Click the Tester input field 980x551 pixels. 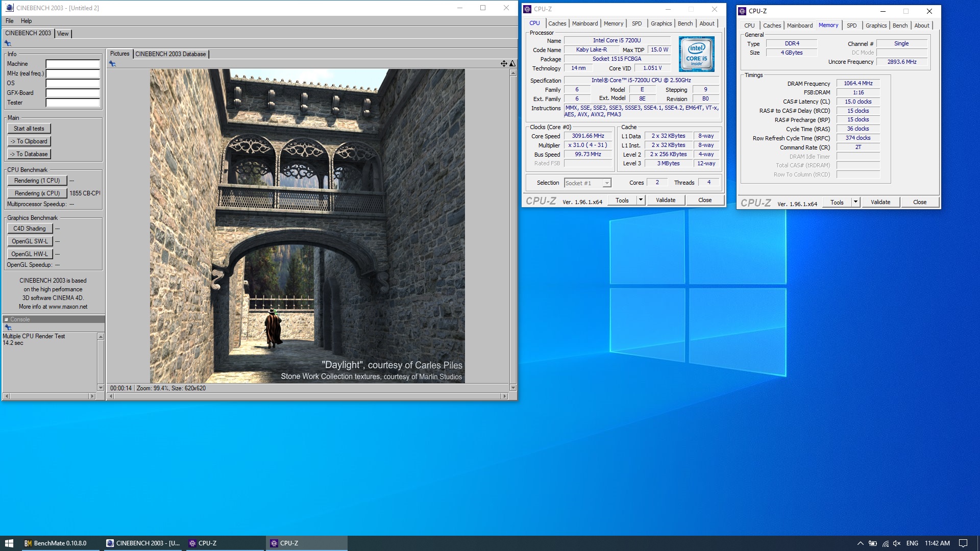[73, 103]
